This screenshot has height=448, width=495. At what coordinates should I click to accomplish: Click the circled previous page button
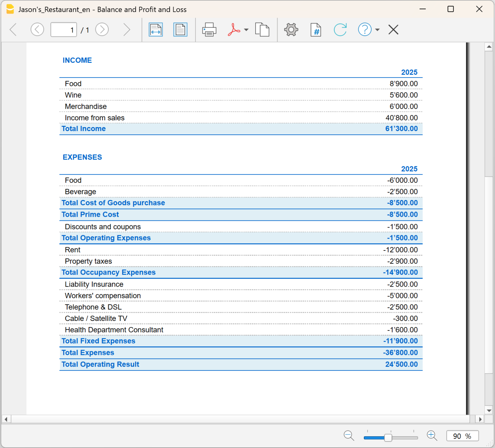(x=37, y=30)
